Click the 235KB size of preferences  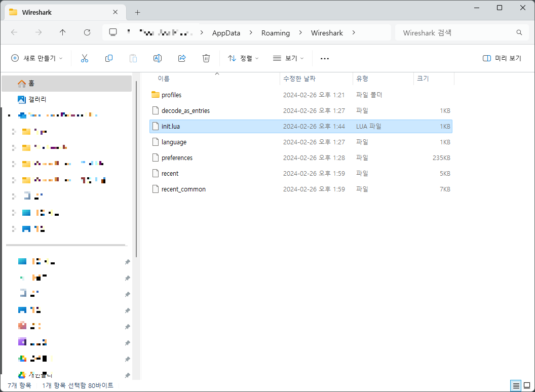click(x=441, y=158)
